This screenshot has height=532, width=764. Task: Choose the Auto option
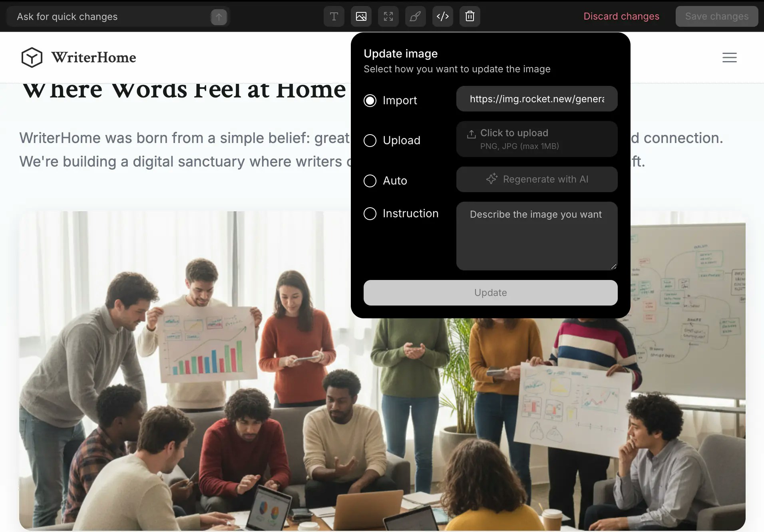(370, 181)
